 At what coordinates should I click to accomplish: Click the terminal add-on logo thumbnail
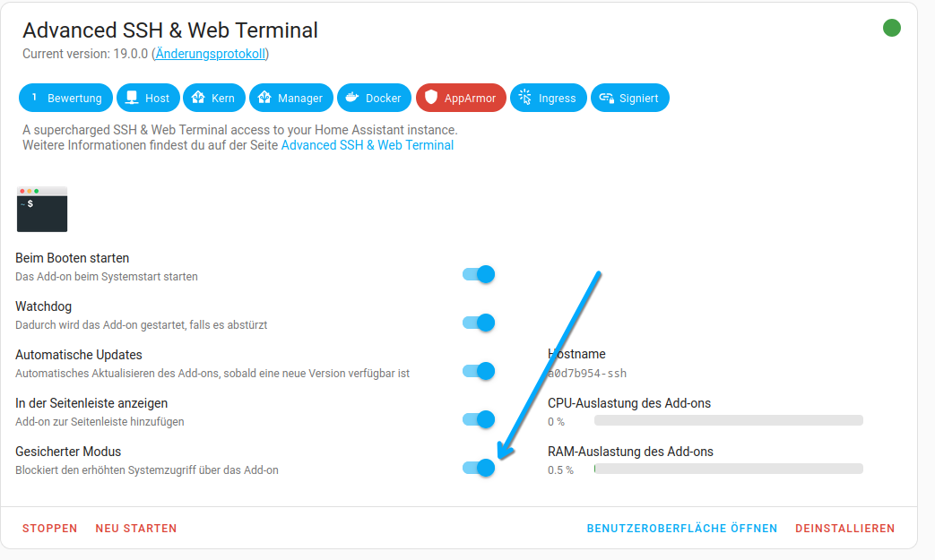point(42,209)
